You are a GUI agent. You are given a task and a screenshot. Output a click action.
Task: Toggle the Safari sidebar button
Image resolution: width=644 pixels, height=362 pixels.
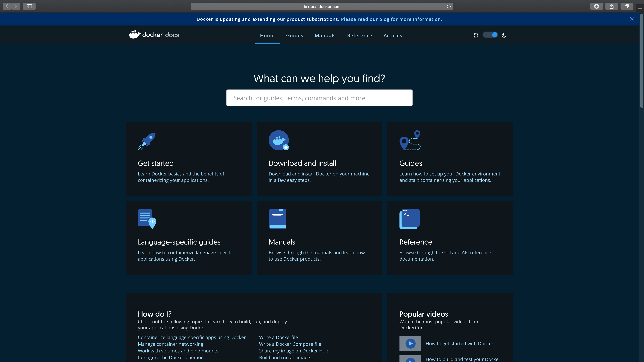pyautogui.click(x=29, y=6)
